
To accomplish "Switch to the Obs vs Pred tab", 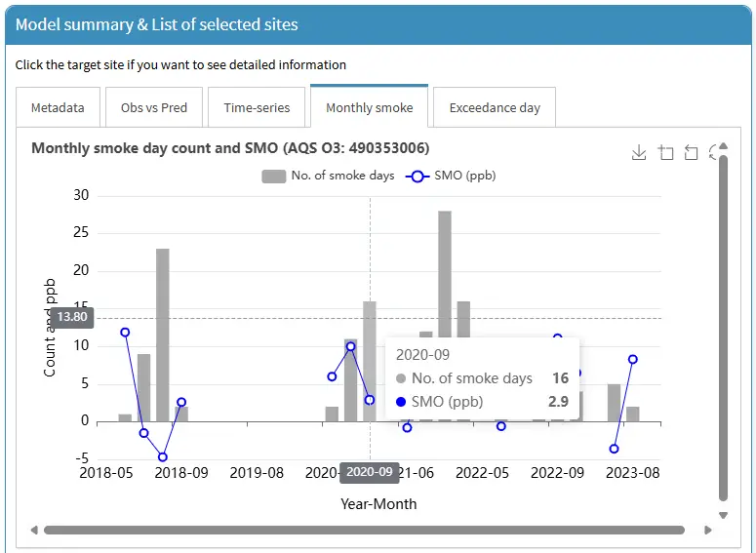I will 154,107.
